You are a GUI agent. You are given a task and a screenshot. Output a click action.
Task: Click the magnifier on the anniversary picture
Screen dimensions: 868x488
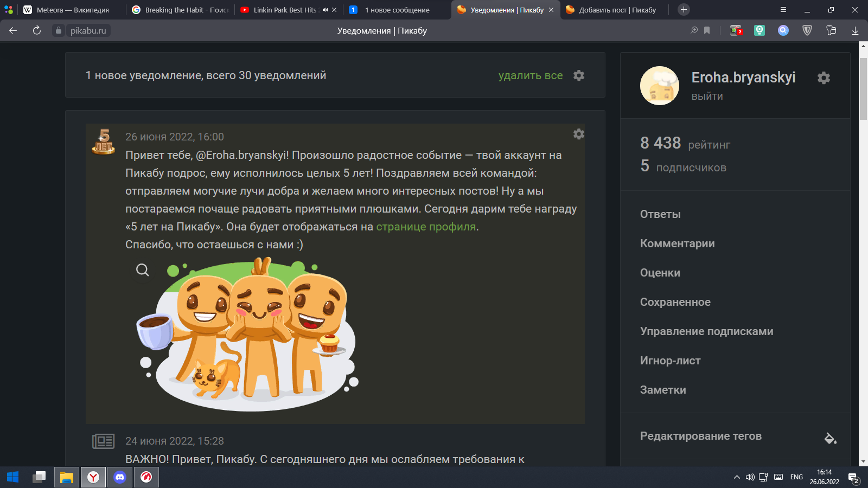click(x=143, y=270)
